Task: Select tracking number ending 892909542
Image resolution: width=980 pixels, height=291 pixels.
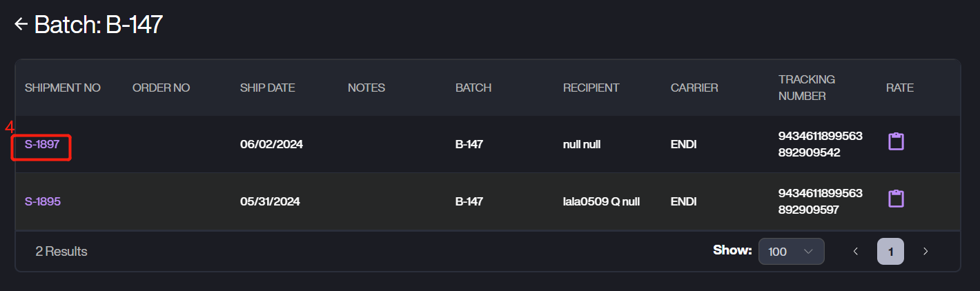Action: point(820,144)
